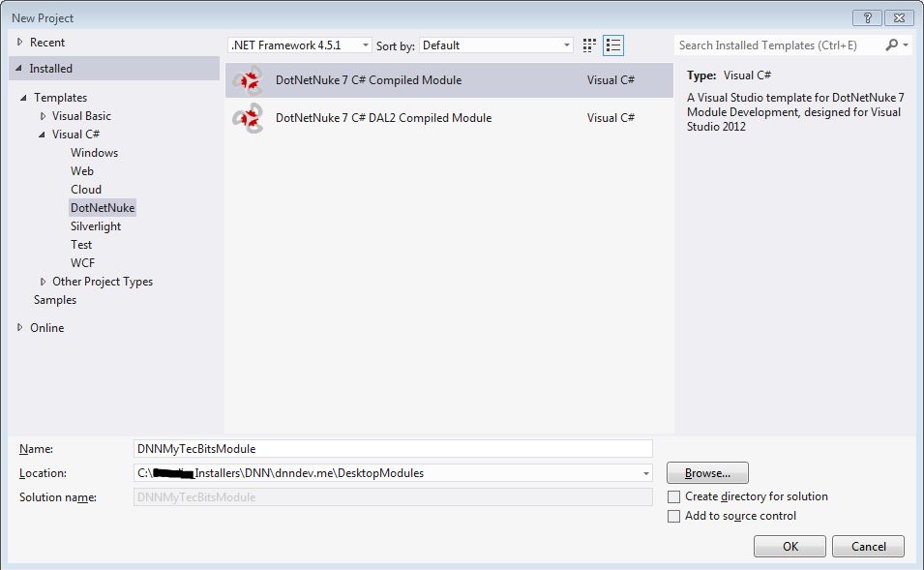924x570 pixels.
Task: Click the Browse button
Action: (706, 472)
